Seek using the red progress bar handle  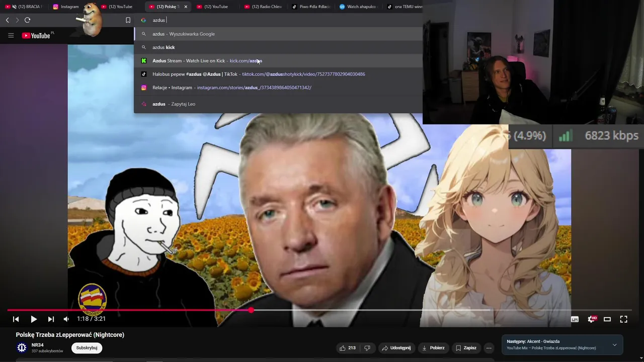(251, 310)
